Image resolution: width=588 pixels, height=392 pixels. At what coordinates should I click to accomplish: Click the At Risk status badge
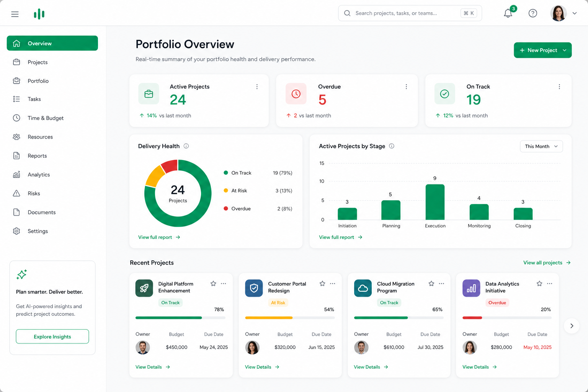278,303
